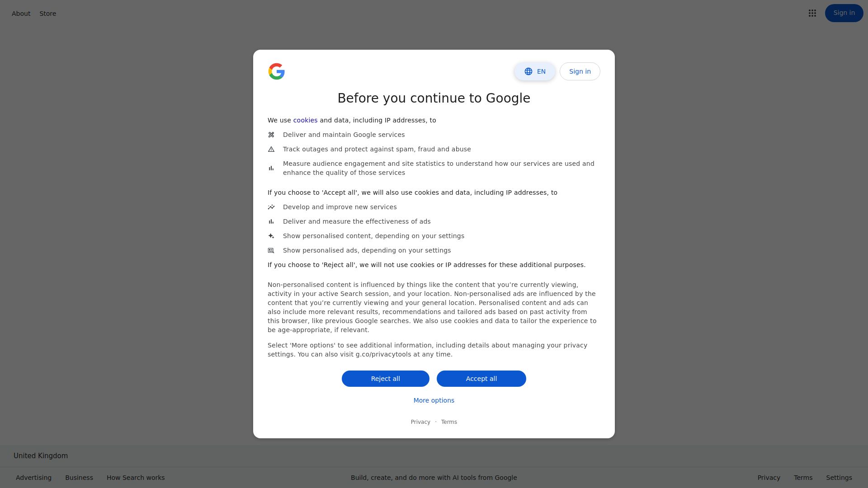Open the Settings menu in footer
This screenshot has height=488, width=868.
tap(839, 478)
